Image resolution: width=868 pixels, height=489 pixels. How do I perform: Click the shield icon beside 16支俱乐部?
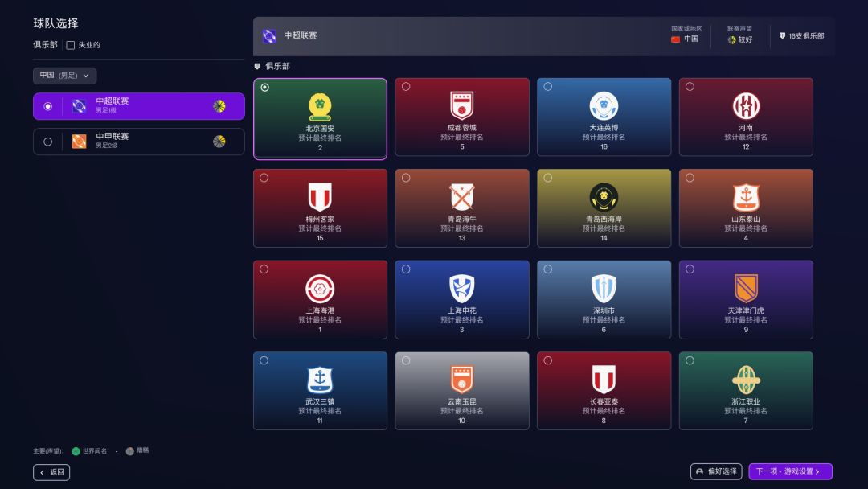point(782,36)
